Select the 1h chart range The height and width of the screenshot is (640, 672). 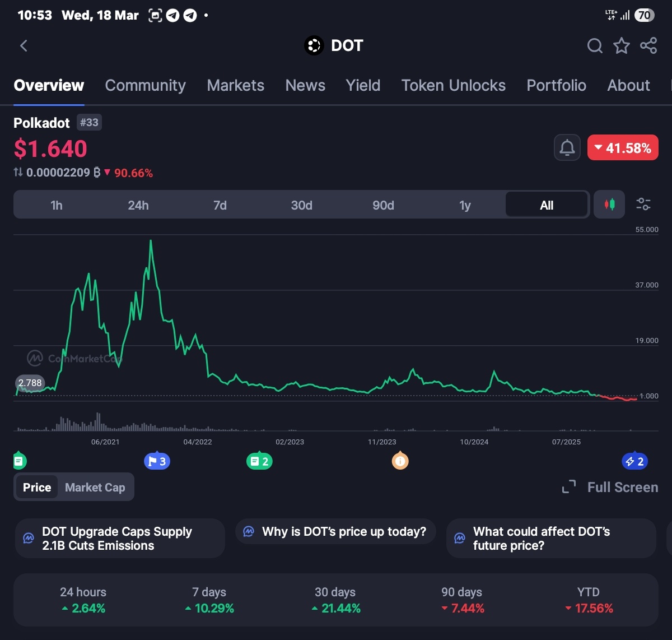[57, 205]
